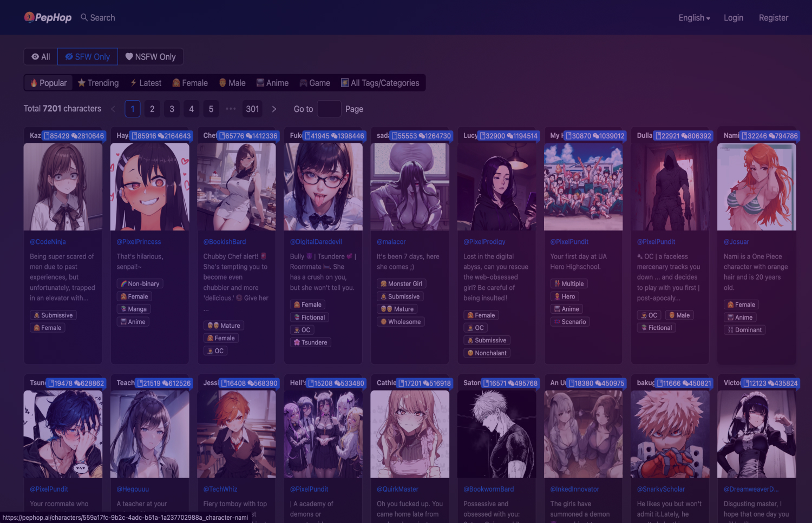The image size is (812, 523).
Task: Filter by the Game category tab
Action: tap(315, 83)
